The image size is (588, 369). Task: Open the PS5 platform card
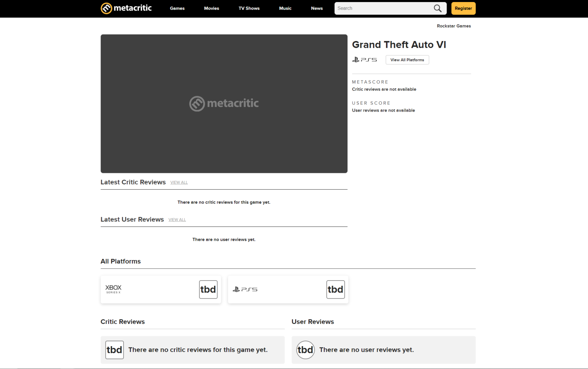(288, 289)
